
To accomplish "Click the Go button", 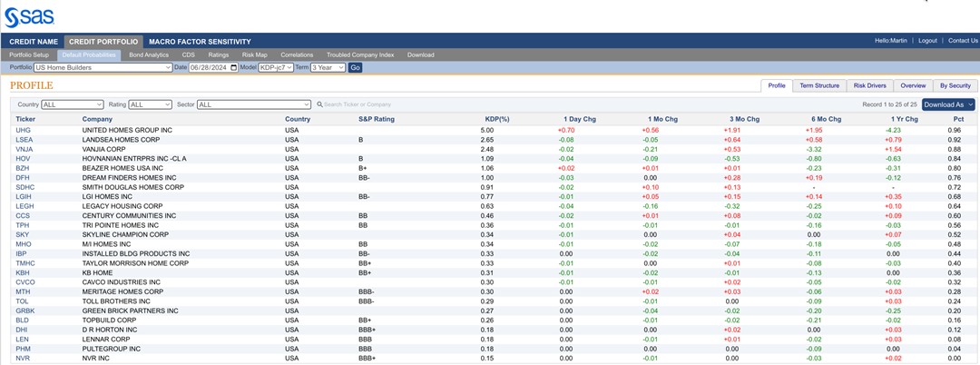I will 355,67.
